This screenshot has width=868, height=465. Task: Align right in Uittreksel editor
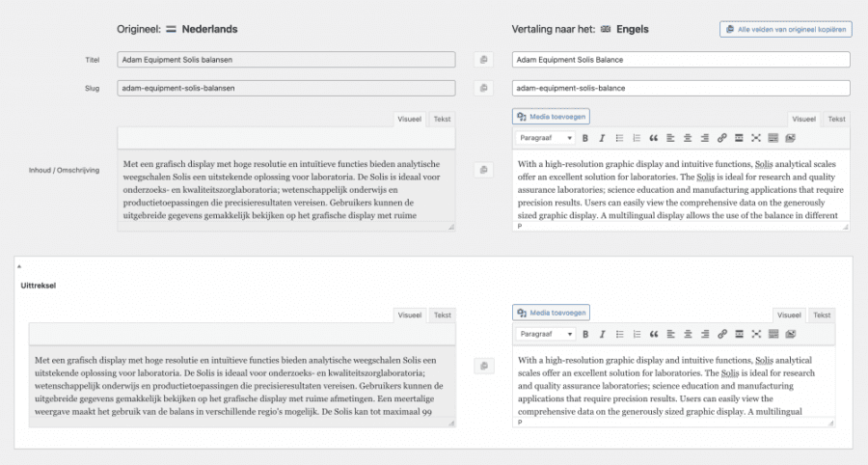click(x=705, y=334)
